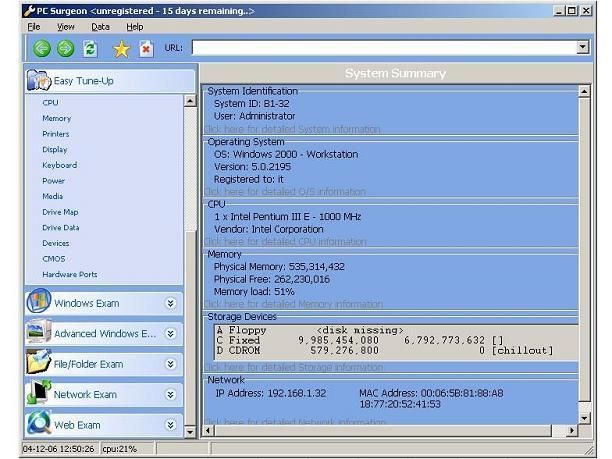Screen dimensions: 612x459
Task: Expand the Windows Exam section chevron
Action: [171, 303]
